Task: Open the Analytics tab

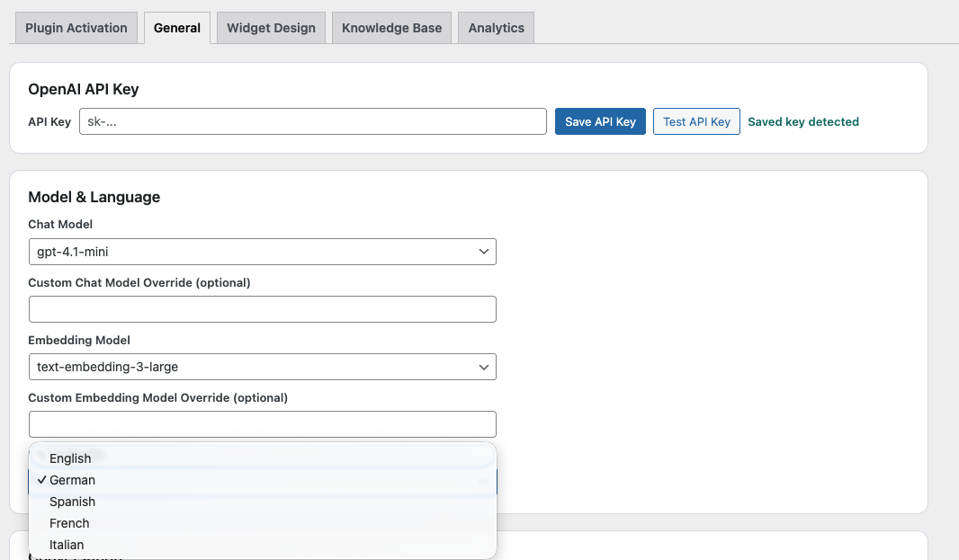Action: (496, 28)
